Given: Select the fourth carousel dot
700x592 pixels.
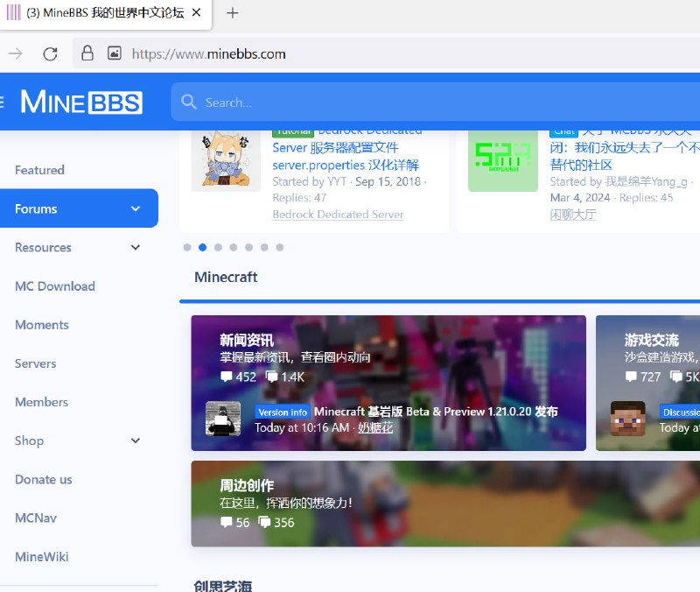Looking at the screenshot, I should (x=234, y=247).
